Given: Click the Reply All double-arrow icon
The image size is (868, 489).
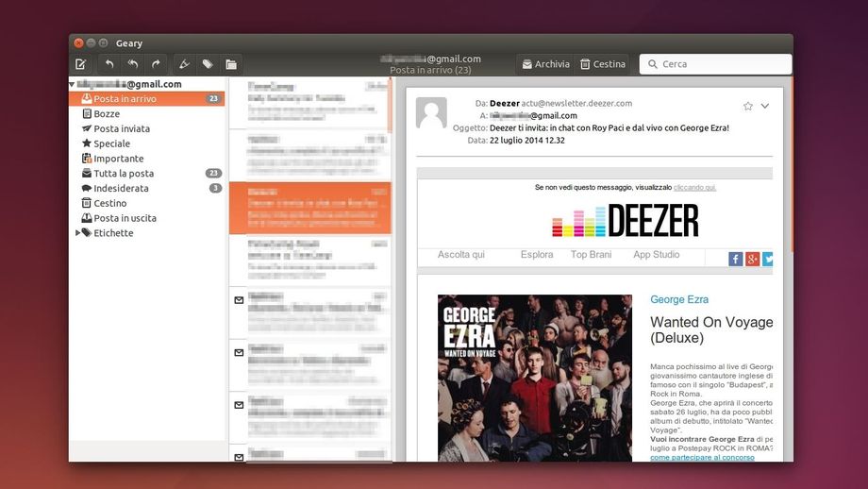Looking at the screenshot, I should coord(133,64).
